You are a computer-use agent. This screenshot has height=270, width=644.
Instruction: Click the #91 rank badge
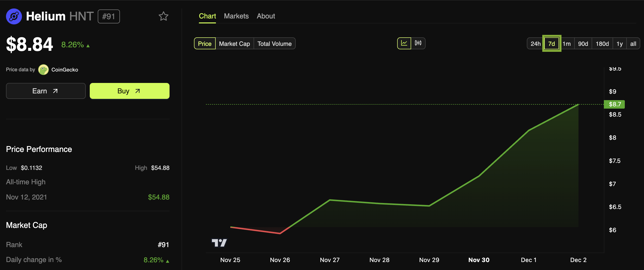pos(108,16)
